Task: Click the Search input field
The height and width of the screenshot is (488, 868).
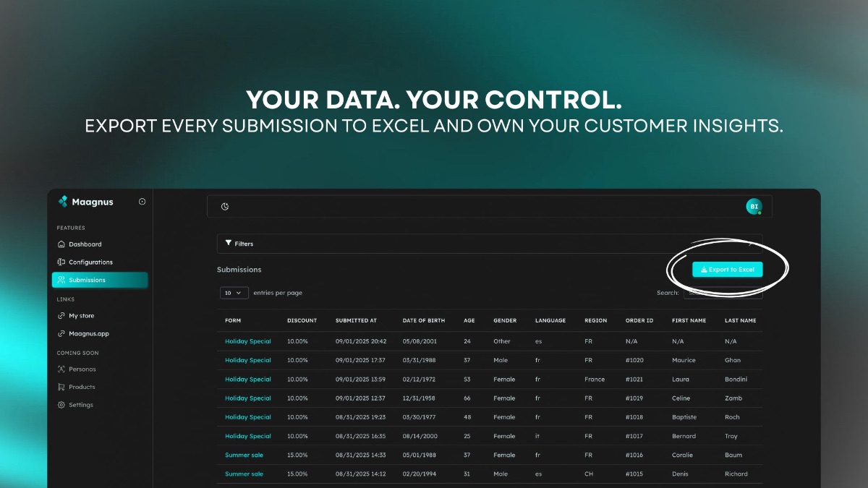Action: 723,293
